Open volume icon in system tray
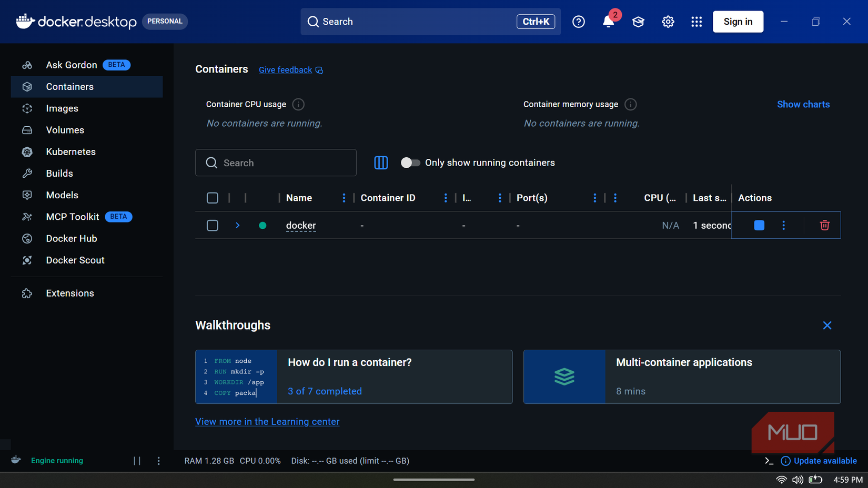Image resolution: width=868 pixels, height=488 pixels. pos(798,480)
